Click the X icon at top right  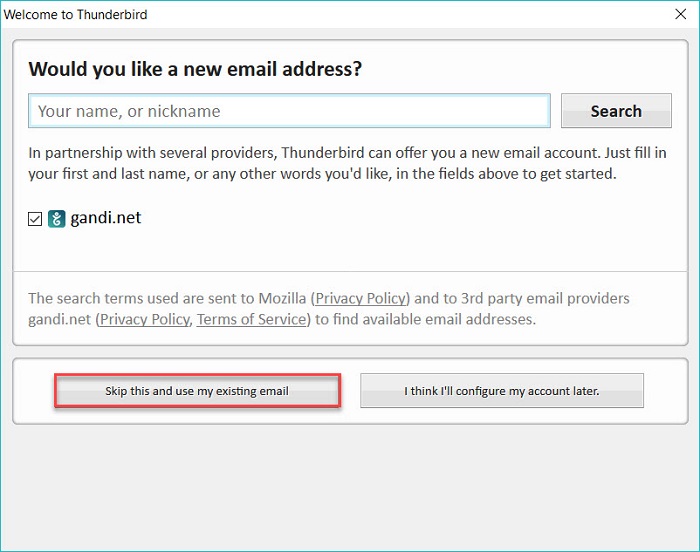click(x=680, y=14)
